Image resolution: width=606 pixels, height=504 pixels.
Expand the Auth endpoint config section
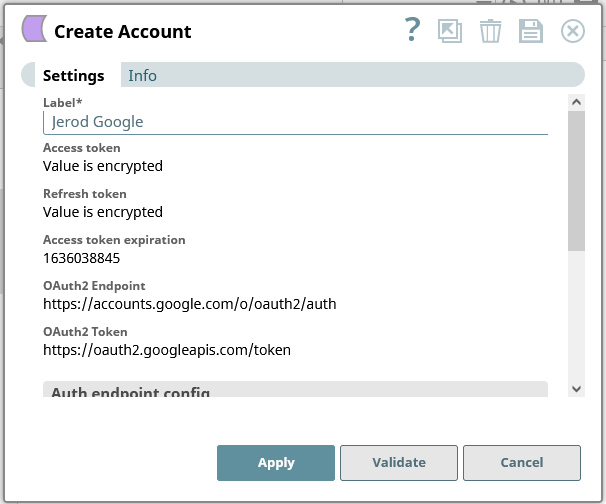tap(295, 390)
